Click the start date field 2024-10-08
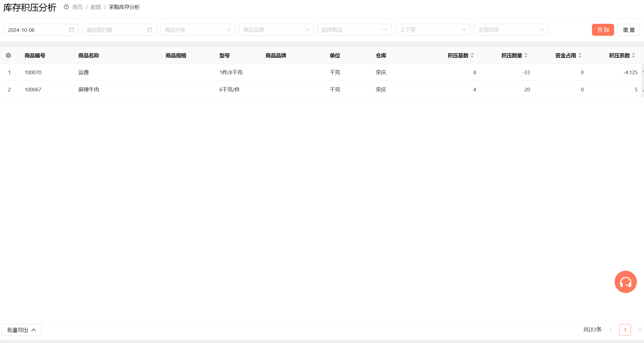 tap(41, 30)
